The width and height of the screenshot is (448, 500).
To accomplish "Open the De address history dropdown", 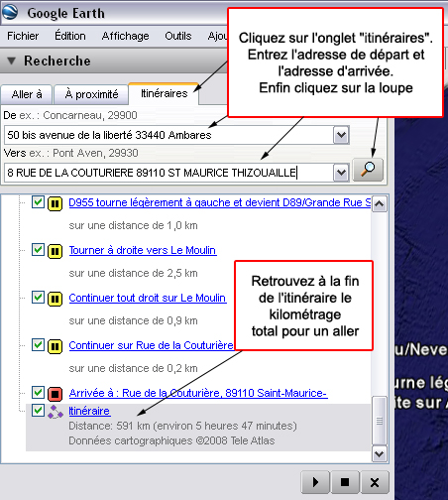I will [x=341, y=135].
